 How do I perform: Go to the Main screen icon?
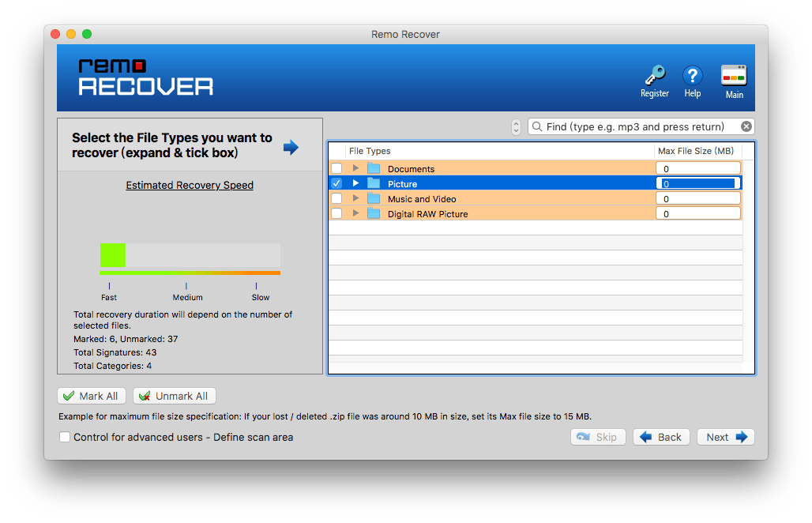[x=734, y=76]
